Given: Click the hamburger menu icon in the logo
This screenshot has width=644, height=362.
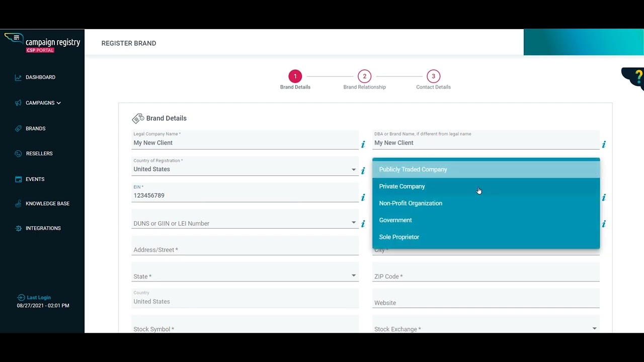Looking at the screenshot, I should [17, 38].
